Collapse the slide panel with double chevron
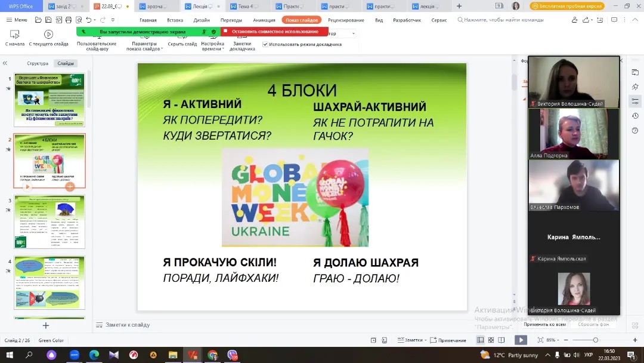Viewport: 644px width, 363px height. (4, 63)
